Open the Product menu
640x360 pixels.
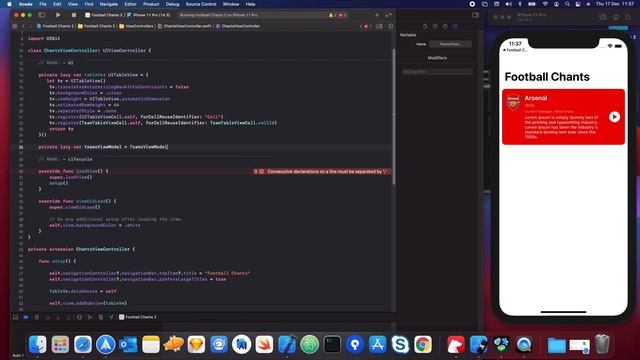point(151,4)
